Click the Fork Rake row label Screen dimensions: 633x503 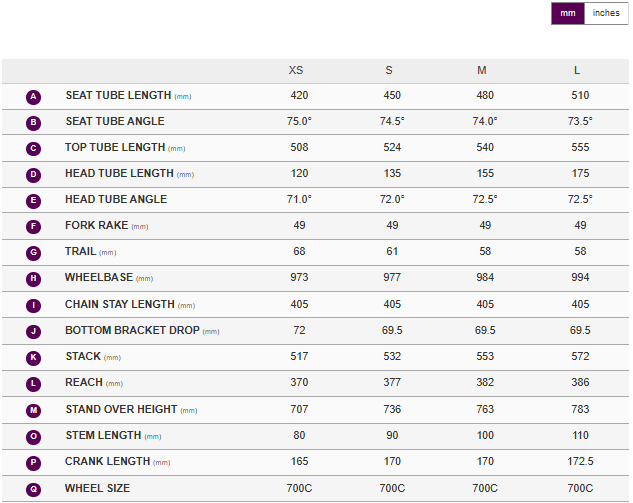(96, 226)
